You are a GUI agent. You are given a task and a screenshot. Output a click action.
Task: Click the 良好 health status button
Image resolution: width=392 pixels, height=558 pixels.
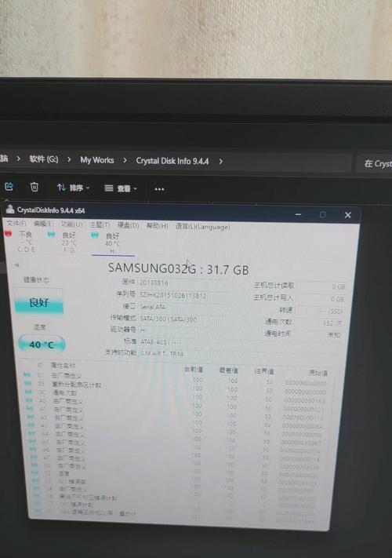pyautogui.click(x=39, y=302)
